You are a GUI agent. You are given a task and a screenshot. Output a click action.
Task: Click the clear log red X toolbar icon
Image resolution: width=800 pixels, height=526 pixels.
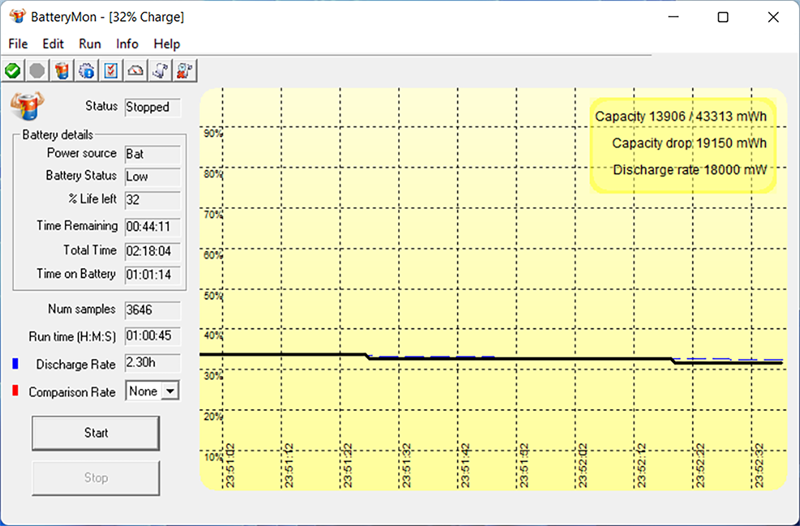pos(184,70)
